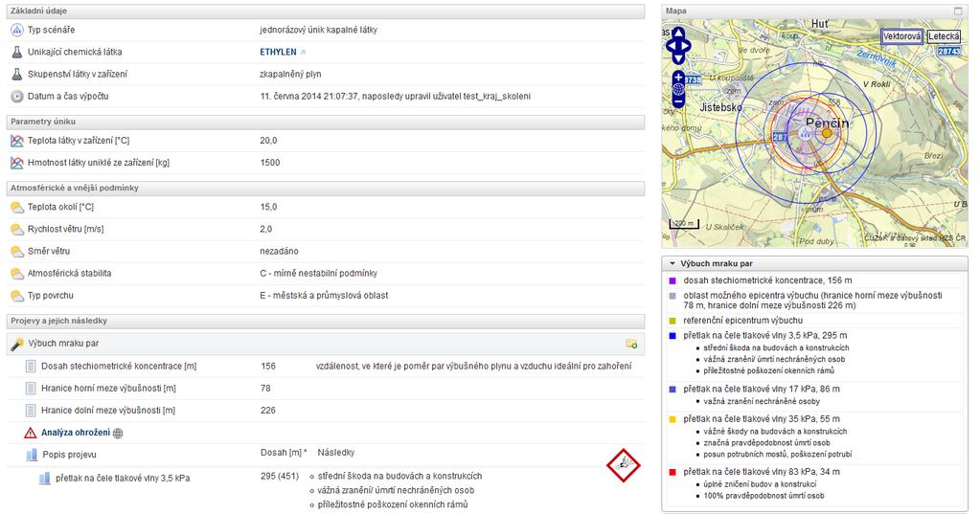Image resolution: width=980 pixels, height=514 pixels.
Task: Click the warning triangle icon at Analýza ohrožení
Action: pos(30,433)
